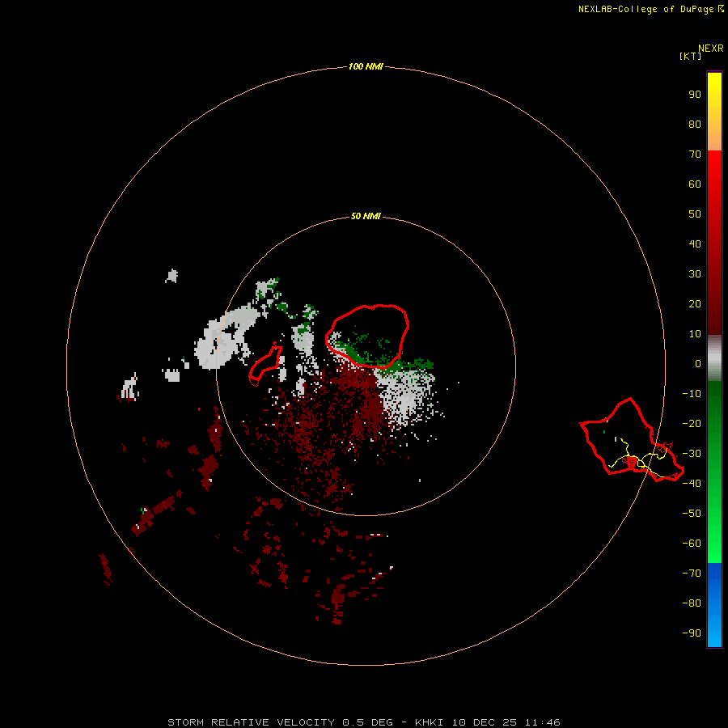Click the -60 value on the velocity scale
Screen dimensions: 728x728
(692, 544)
